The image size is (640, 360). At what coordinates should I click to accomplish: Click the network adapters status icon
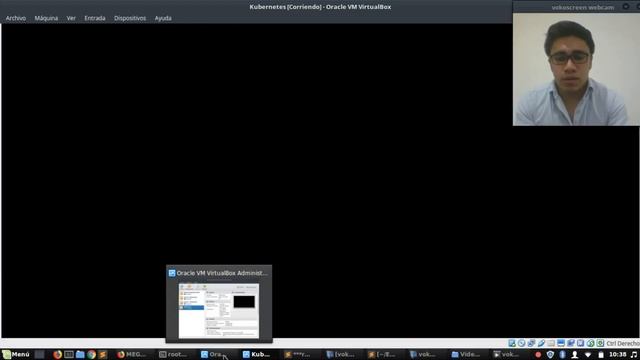531,343
